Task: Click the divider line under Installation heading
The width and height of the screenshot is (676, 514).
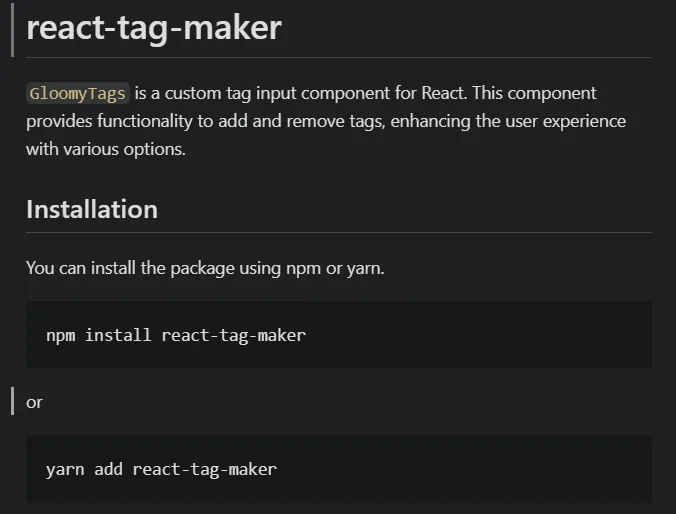Action: click(338, 233)
